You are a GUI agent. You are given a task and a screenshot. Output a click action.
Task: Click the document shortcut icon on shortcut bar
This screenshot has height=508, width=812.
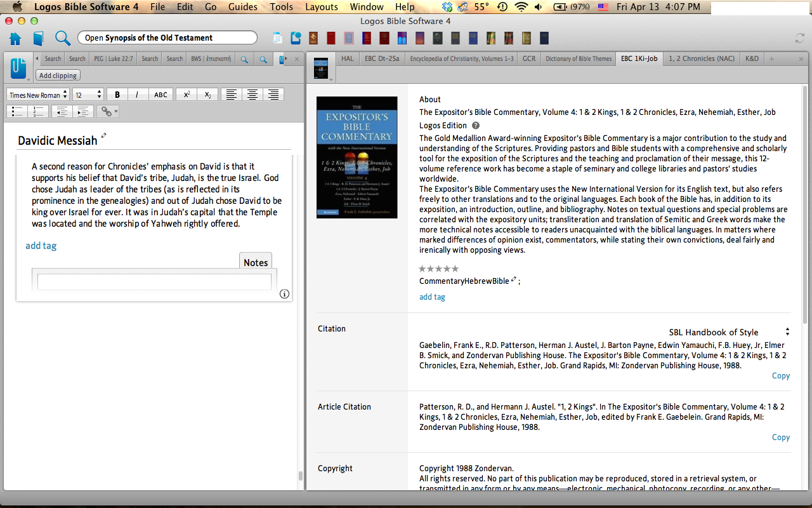[x=277, y=38]
